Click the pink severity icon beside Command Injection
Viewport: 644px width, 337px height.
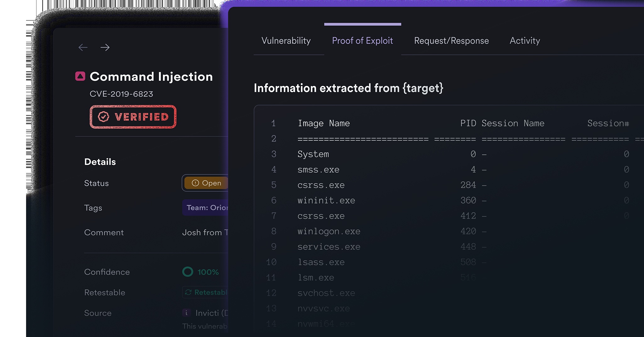[80, 76]
